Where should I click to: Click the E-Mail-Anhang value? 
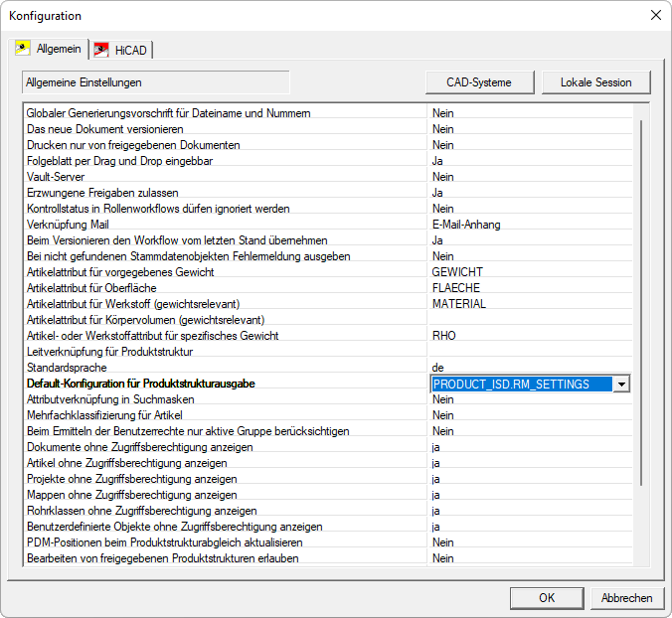466,225
